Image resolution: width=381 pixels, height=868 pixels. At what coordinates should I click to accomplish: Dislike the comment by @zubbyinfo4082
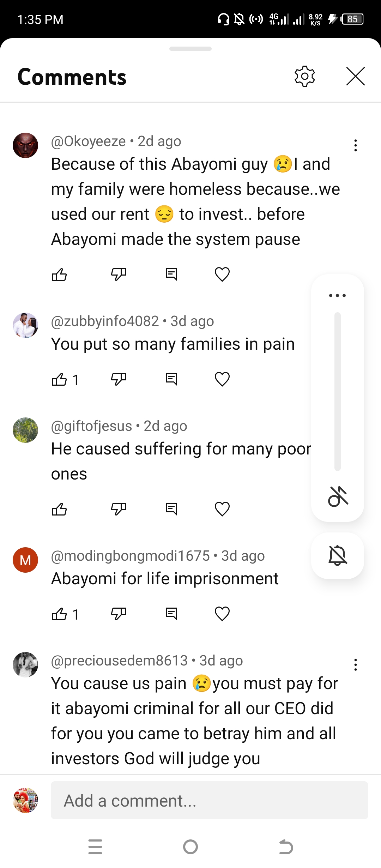[118, 379]
